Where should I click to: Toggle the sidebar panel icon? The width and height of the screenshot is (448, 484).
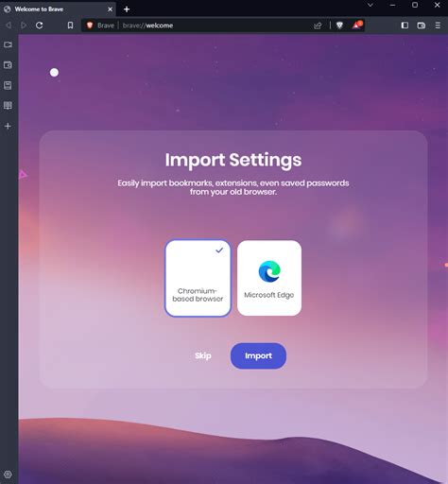[405, 26]
